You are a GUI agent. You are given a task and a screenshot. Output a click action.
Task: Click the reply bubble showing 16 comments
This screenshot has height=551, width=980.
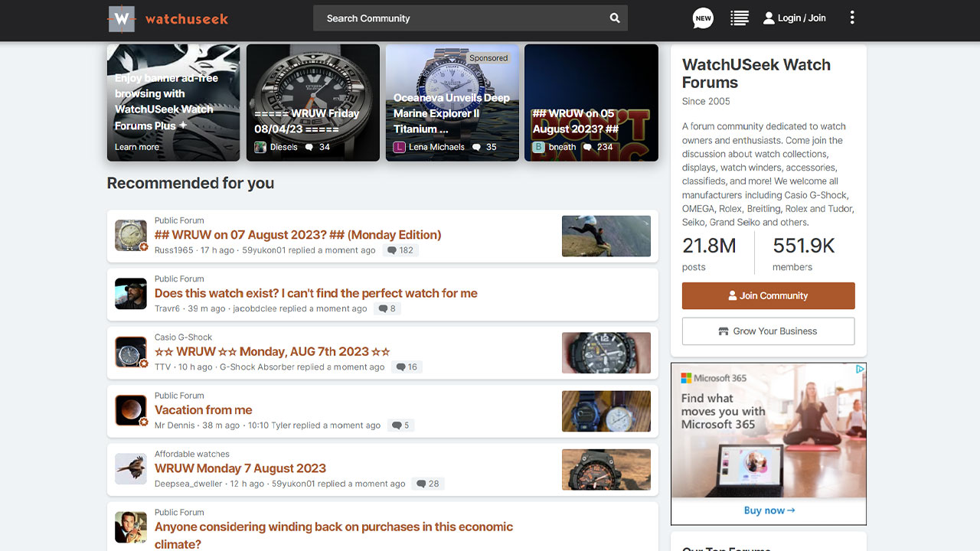tap(407, 367)
